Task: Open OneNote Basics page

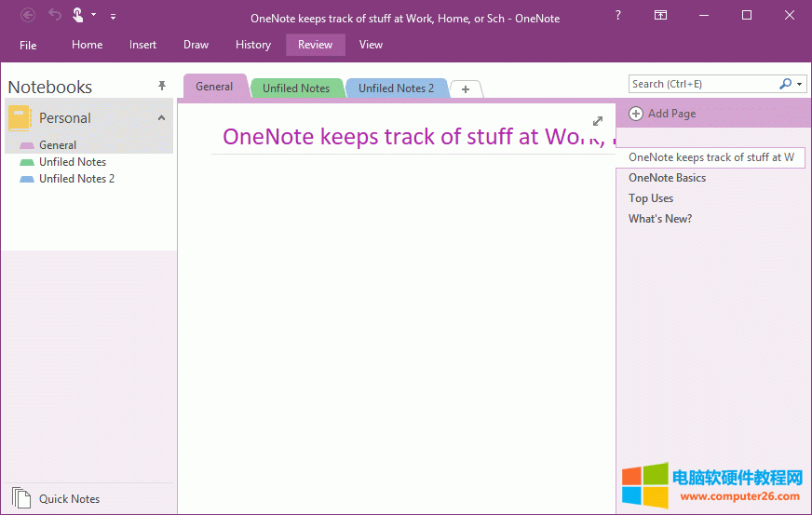Action: click(667, 178)
